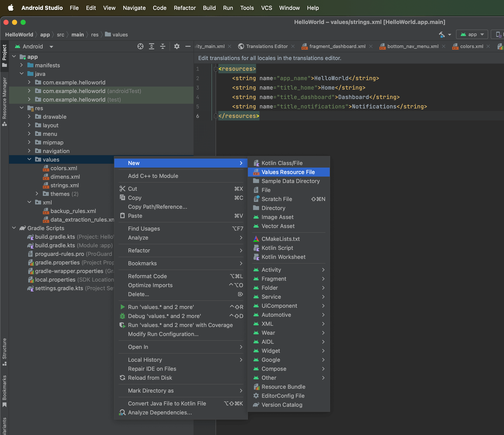Click line 4 title_dashboard string in editor
This screenshot has height=435, width=504.
point(316,97)
